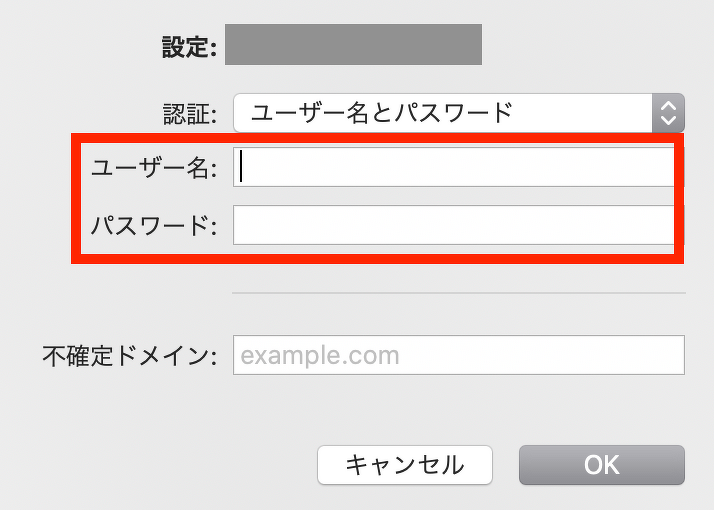Confirm the dialog with OK

click(x=601, y=465)
